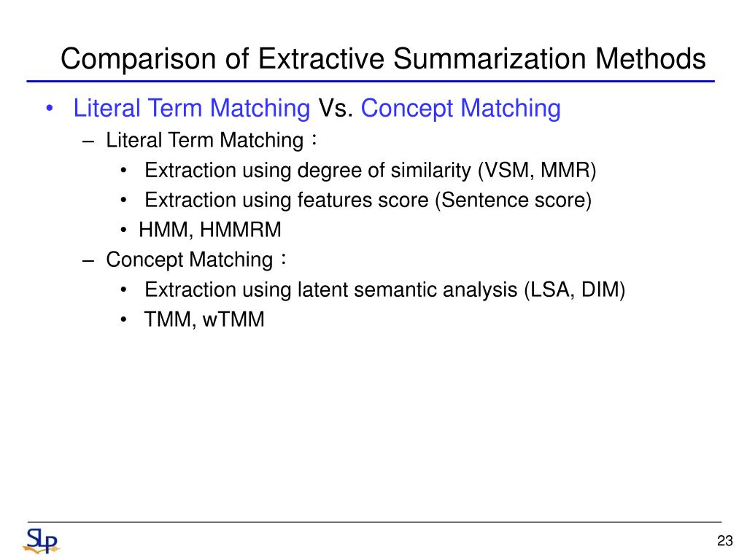747x560 pixels.
Task: Select the HMM, HMMRM bullet
Action: coord(209,230)
